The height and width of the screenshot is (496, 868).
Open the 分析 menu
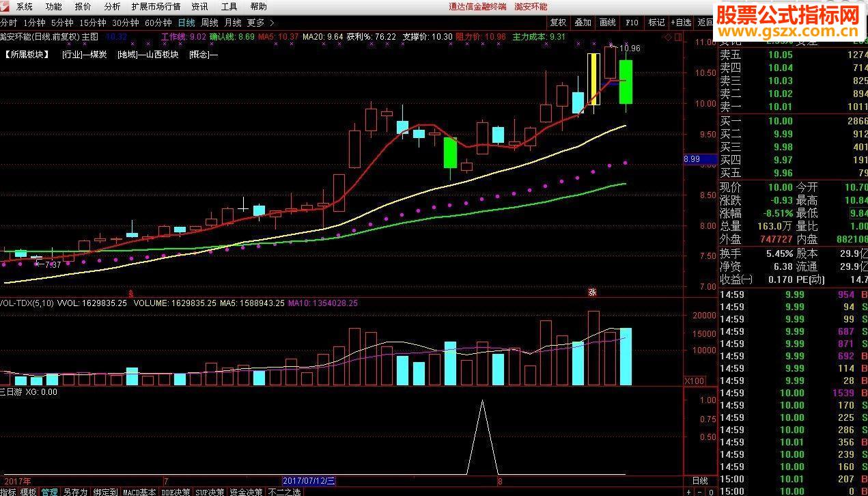point(112,6)
